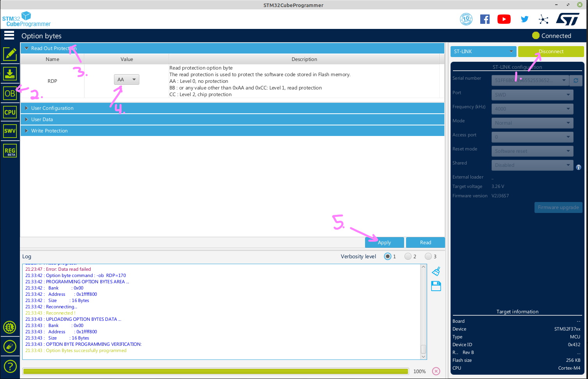Open Erasing & Programming download icon
This screenshot has width=588, height=379.
tap(10, 73)
